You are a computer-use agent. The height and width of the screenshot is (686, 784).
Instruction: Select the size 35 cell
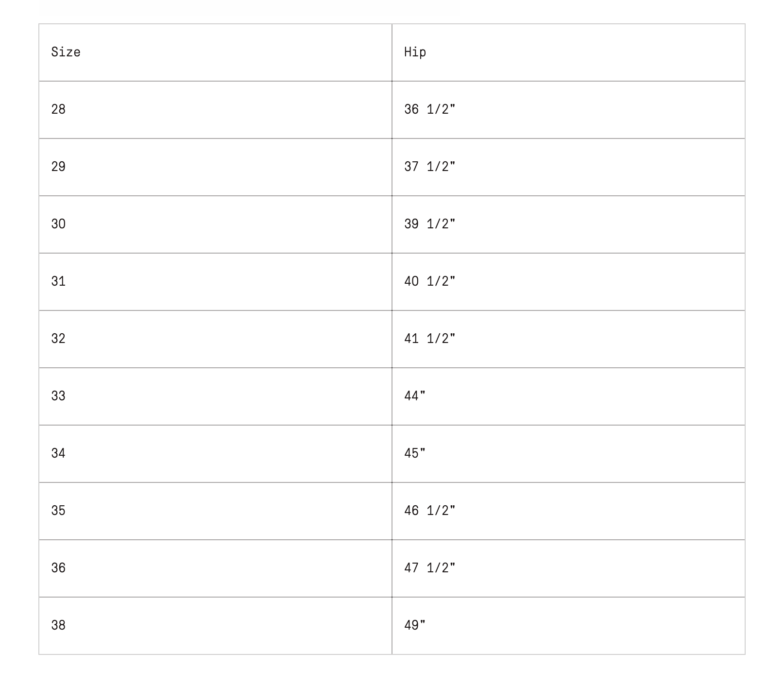click(x=58, y=511)
